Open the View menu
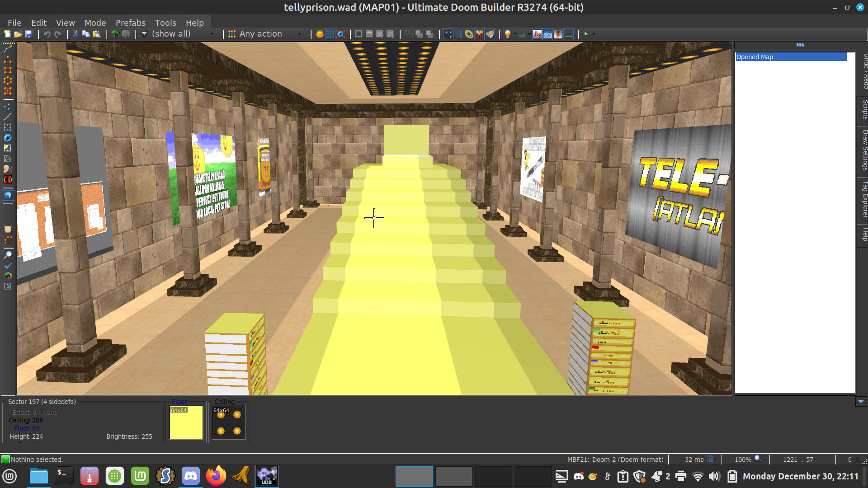 [x=66, y=23]
